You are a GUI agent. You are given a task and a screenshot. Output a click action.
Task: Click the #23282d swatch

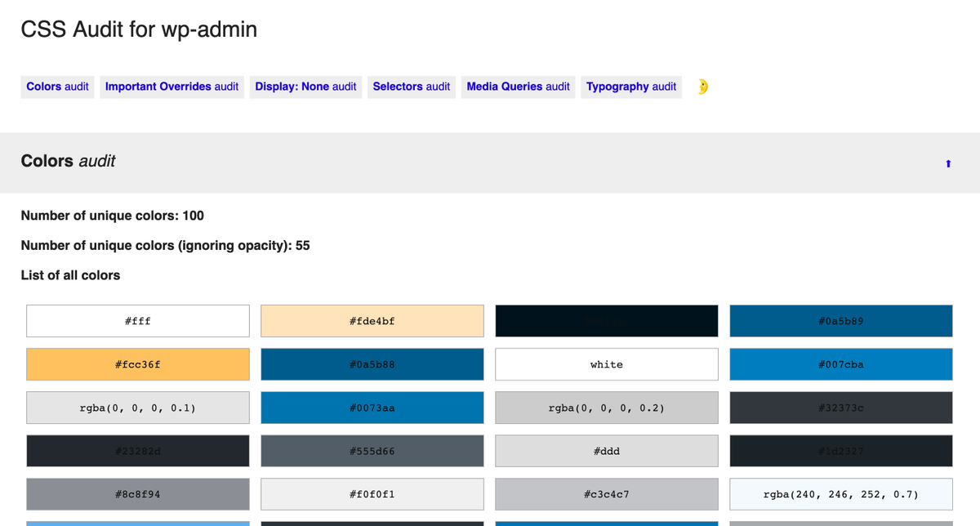click(x=138, y=451)
